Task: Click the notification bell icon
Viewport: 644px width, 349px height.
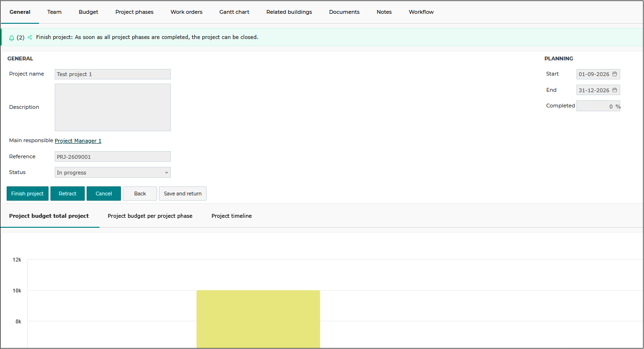Action: coord(12,38)
